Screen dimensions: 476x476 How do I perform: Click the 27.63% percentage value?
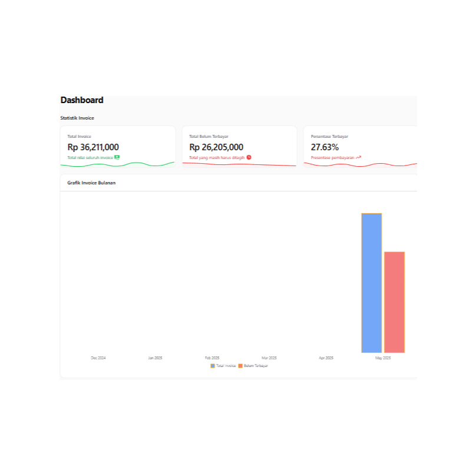(325, 147)
